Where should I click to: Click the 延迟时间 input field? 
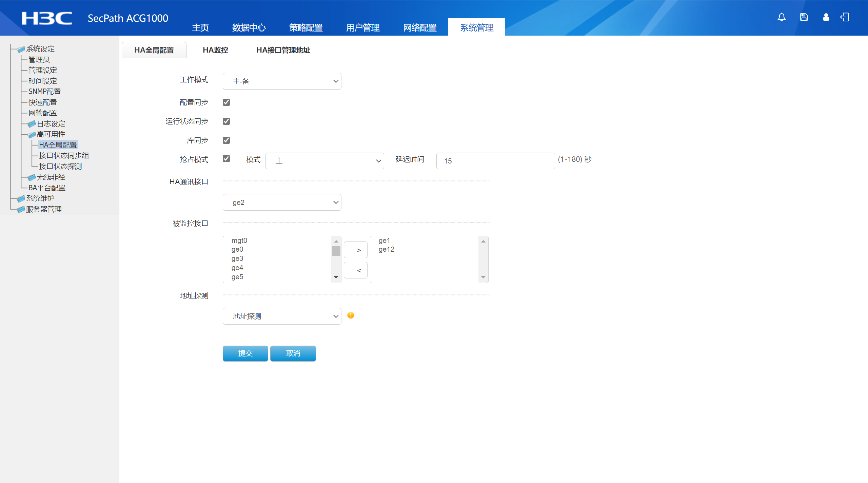pyautogui.click(x=495, y=161)
